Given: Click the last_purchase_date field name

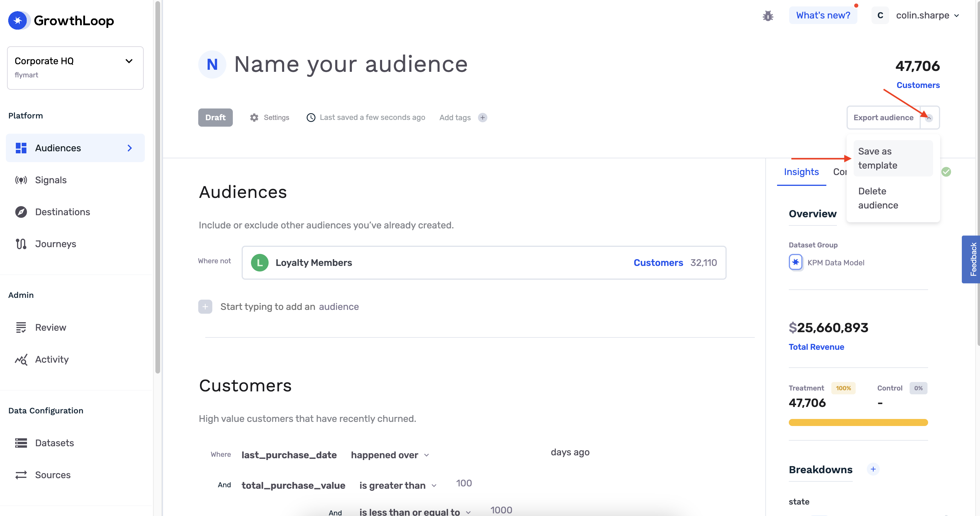Looking at the screenshot, I should [x=289, y=455].
